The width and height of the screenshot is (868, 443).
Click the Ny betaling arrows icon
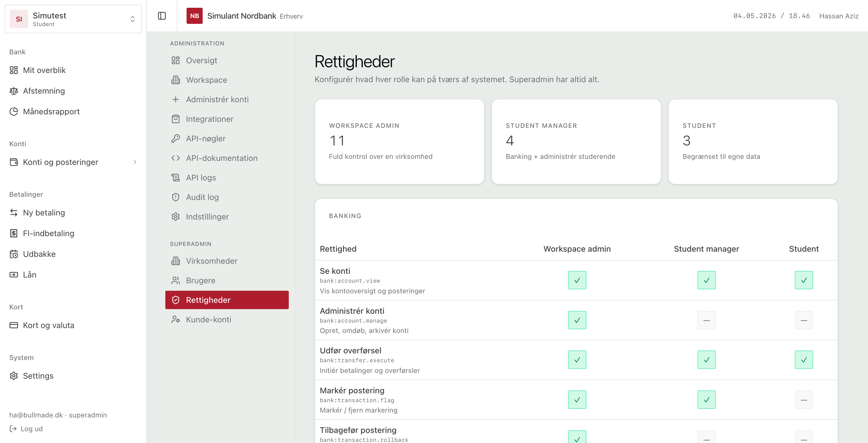(14, 213)
